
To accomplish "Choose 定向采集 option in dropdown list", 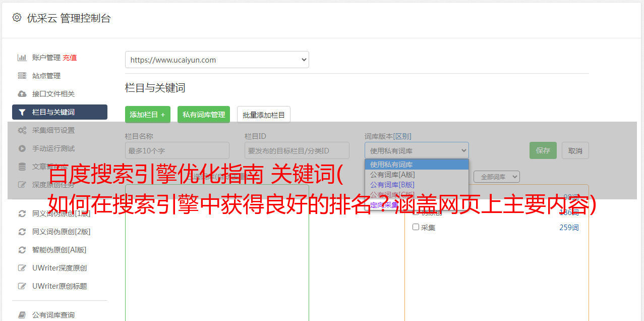I will tap(417, 205).
